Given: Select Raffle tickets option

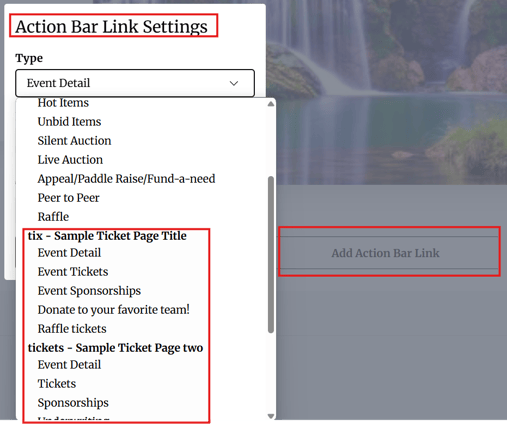Looking at the screenshot, I should pos(72,329).
